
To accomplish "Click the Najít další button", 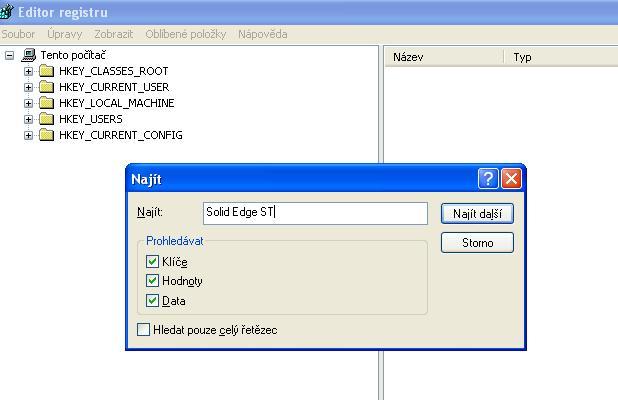I will (x=477, y=214).
